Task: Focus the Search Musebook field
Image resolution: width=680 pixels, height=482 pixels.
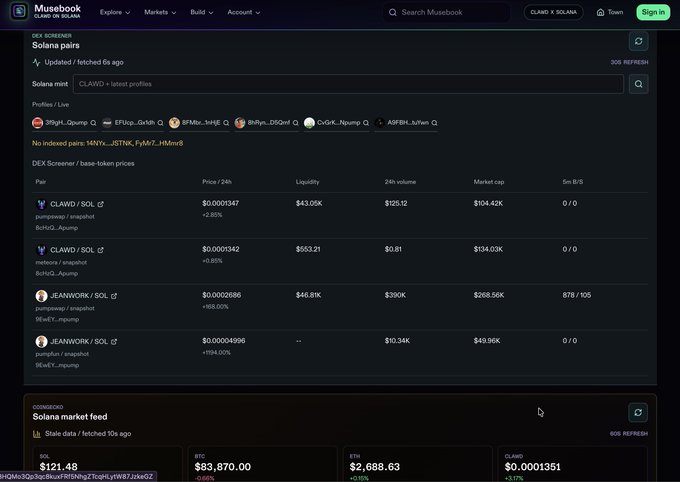Action: pyautogui.click(x=447, y=12)
